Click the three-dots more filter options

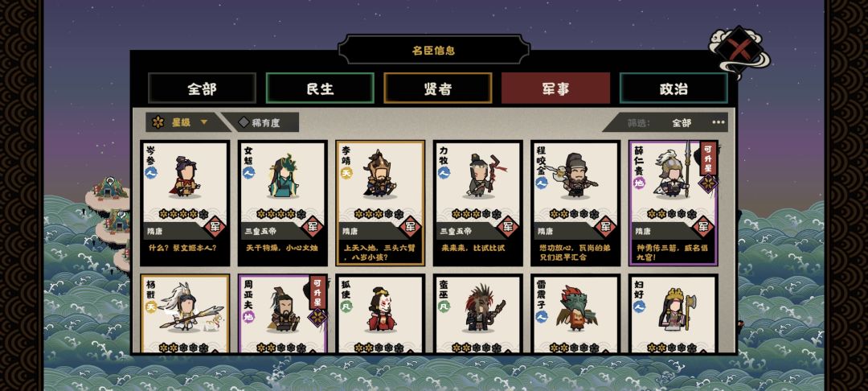click(x=718, y=122)
